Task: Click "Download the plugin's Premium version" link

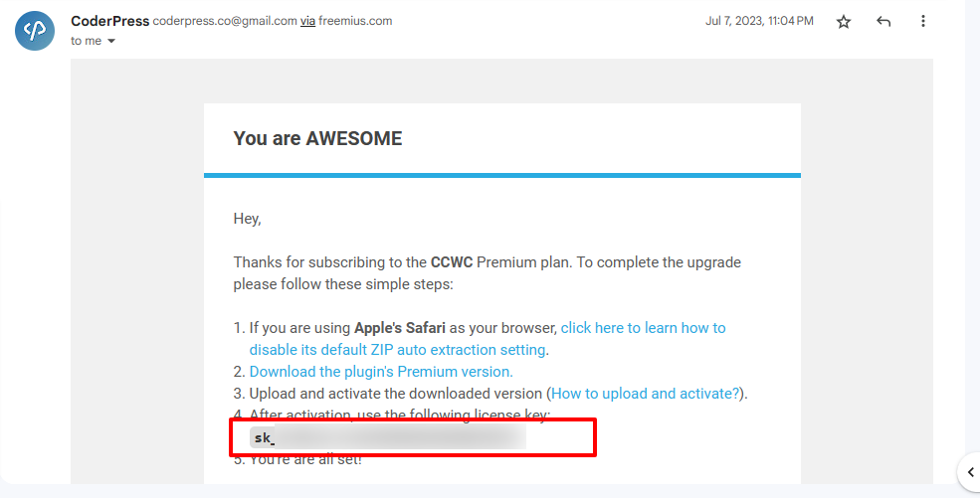Action: point(381,372)
